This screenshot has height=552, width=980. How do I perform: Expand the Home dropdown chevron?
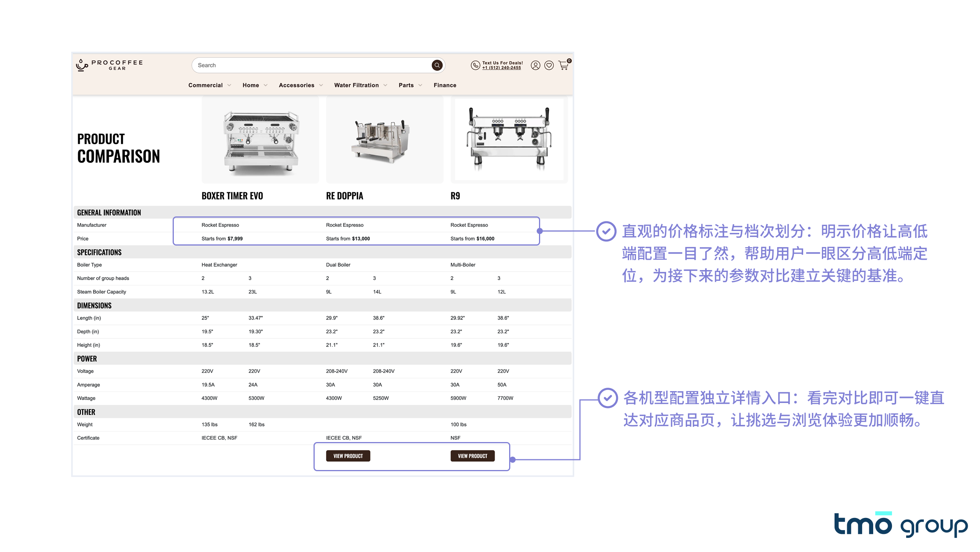point(266,85)
